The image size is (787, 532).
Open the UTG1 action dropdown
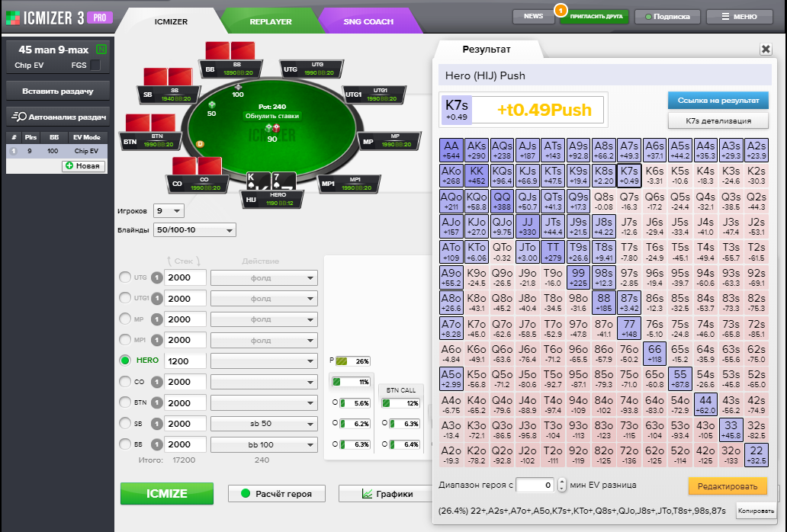(x=264, y=299)
